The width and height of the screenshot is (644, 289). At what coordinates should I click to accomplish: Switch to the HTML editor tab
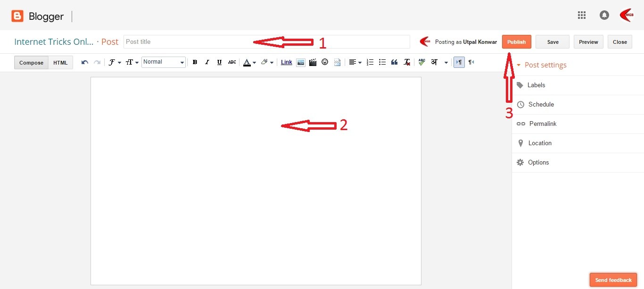60,63
